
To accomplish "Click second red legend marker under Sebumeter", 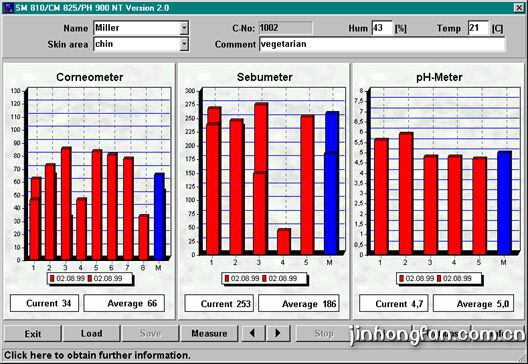I will pyautogui.click(x=264, y=278).
